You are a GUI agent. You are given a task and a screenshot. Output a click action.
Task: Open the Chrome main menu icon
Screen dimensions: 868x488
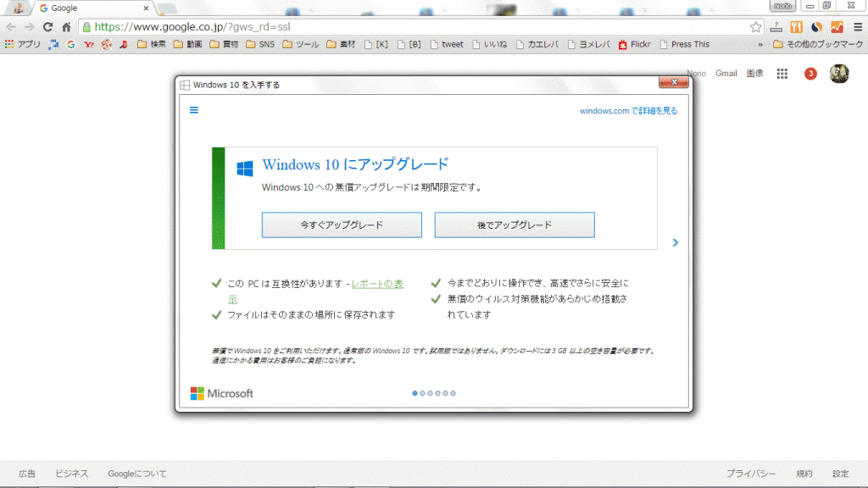click(x=857, y=27)
